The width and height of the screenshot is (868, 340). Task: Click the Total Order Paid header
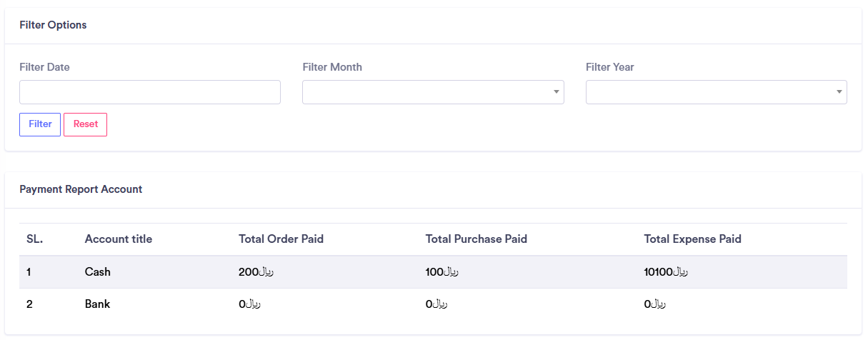pyautogui.click(x=281, y=239)
